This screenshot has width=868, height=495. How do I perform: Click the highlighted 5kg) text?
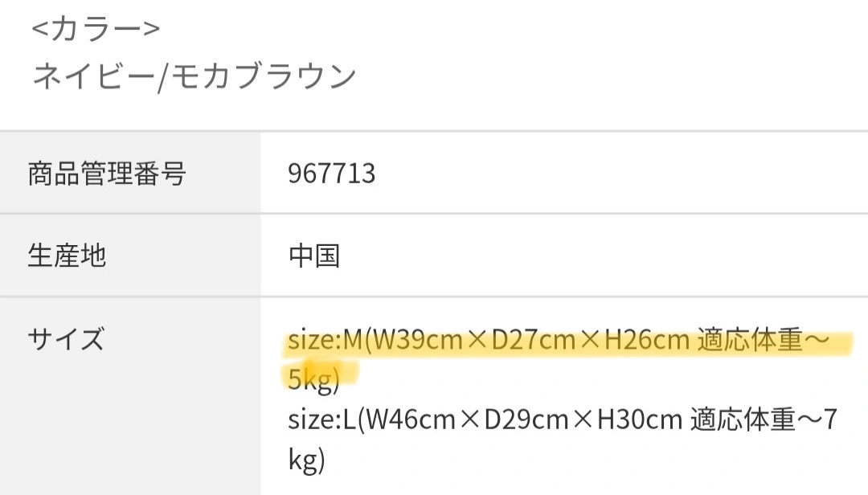tap(314, 379)
